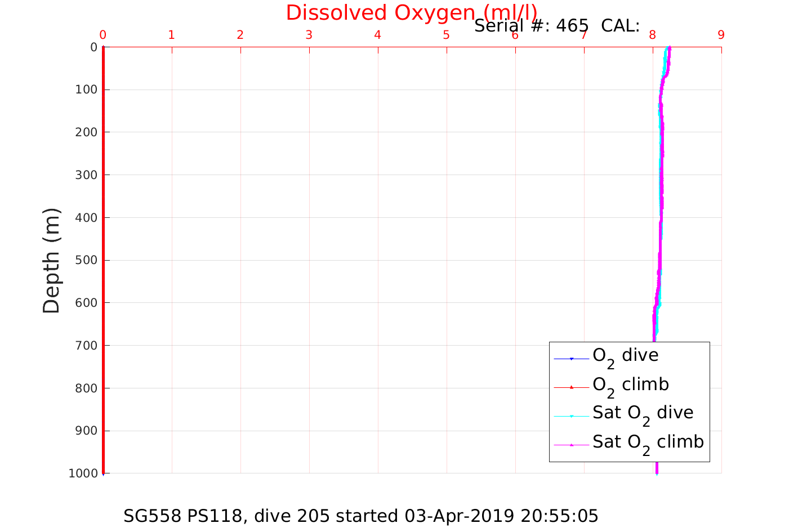Click the x-axis tick label 0
The image size is (798, 532).
(x=103, y=35)
